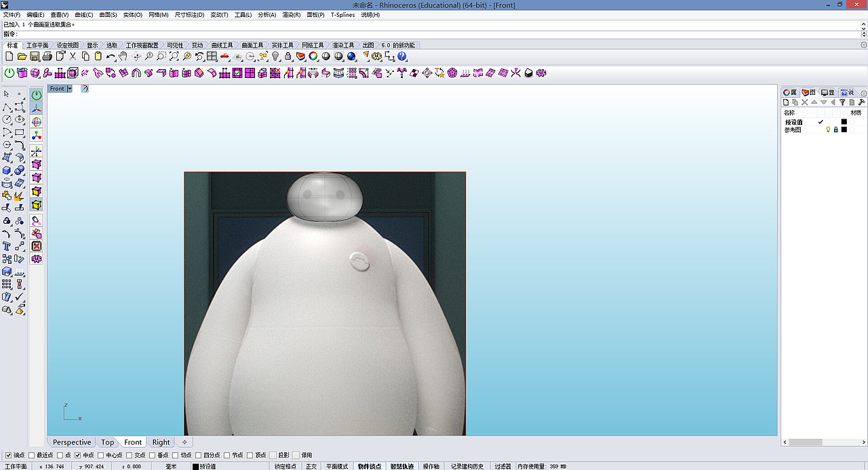
Task: Select the Pan hand tool
Action: coord(123,56)
